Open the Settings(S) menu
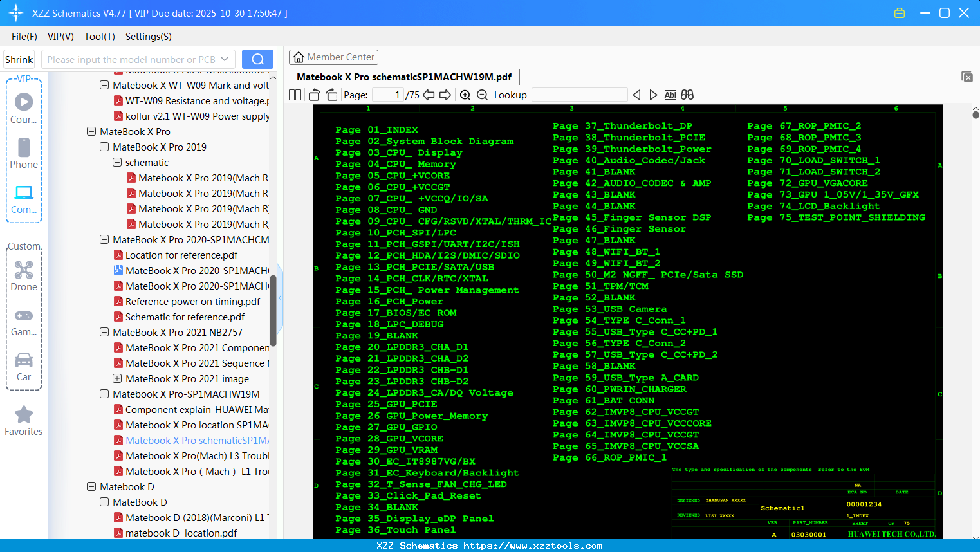The width and height of the screenshot is (980, 552). (x=149, y=37)
